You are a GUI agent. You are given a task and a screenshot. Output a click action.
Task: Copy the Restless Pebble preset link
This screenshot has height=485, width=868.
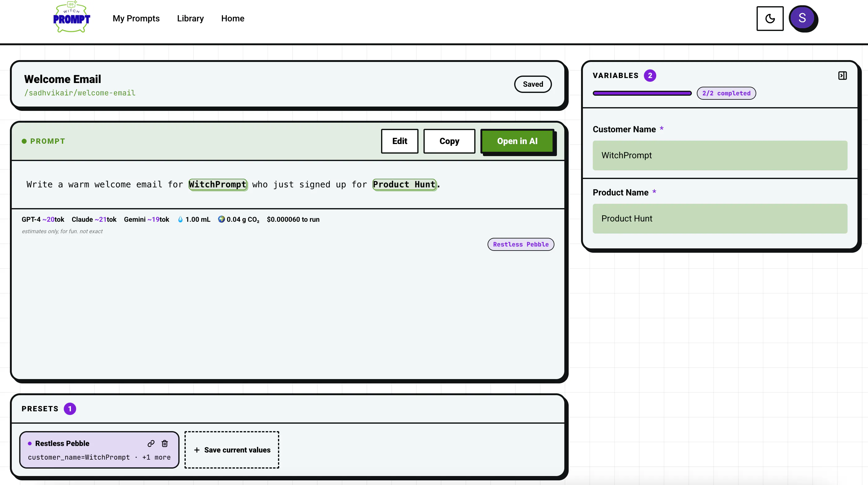click(x=151, y=443)
